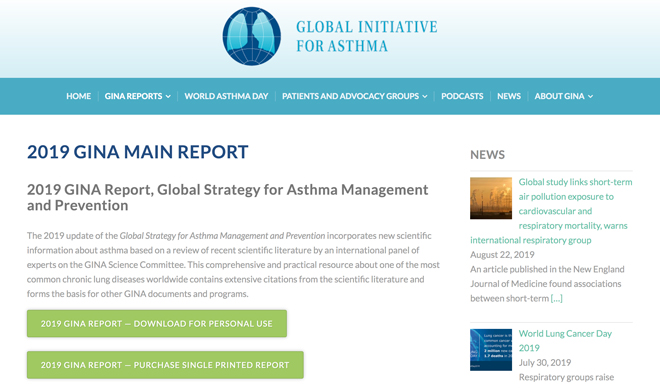The width and height of the screenshot is (660, 388).
Task: Open World Lung Cancer Day 2019 link
Action: (565, 340)
